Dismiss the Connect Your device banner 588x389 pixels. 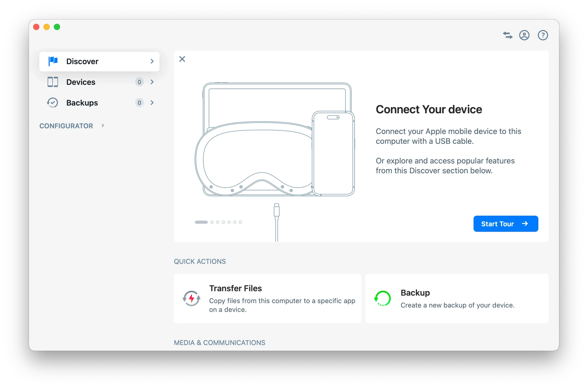click(182, 59)
